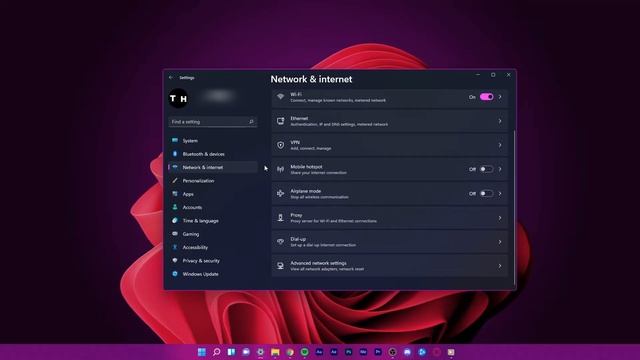Open Windows Update page

click(x=213, y=274)
